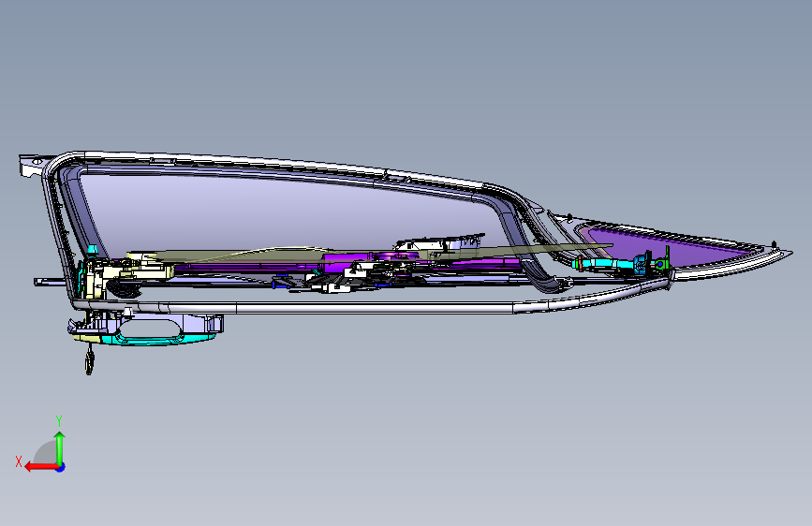The height and width of the screenshot is (526, 812).
Task: Click the green Y label on the triad
Action: 59,420
